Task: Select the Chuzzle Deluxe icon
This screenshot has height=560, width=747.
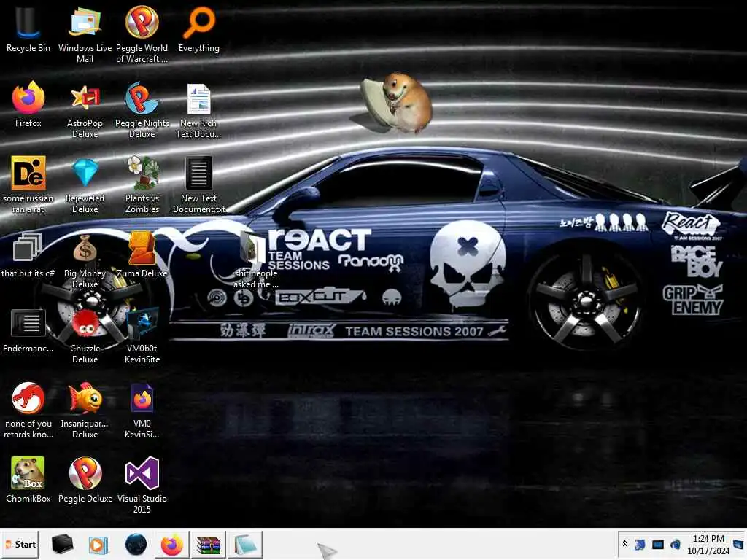Action: 85,335
